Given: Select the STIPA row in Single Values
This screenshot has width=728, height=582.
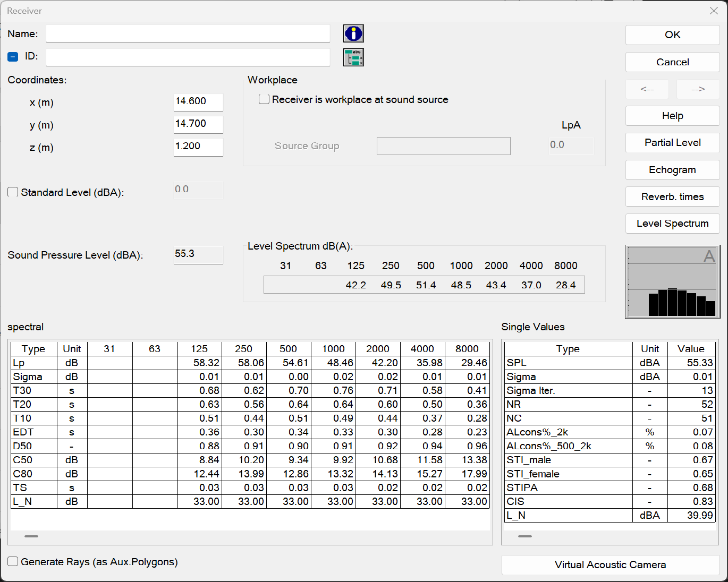Looking at the screenshot, I should [x=610, y=487].
